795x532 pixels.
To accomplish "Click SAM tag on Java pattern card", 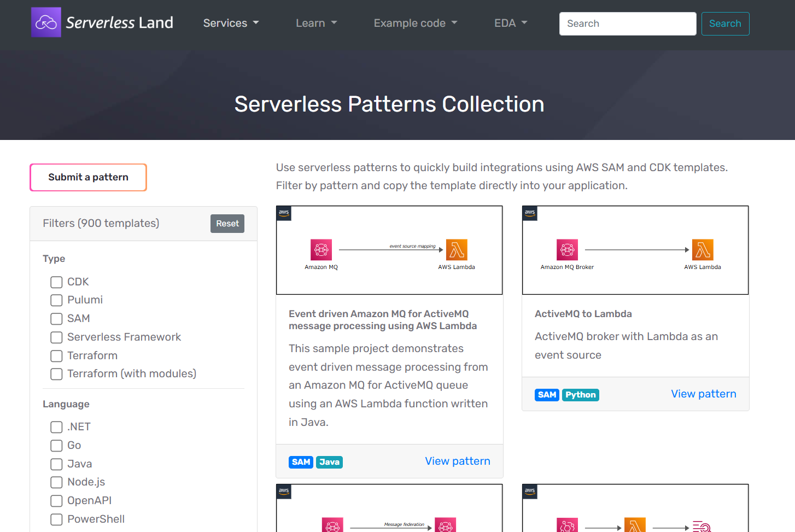I will (x=301, y=462).
